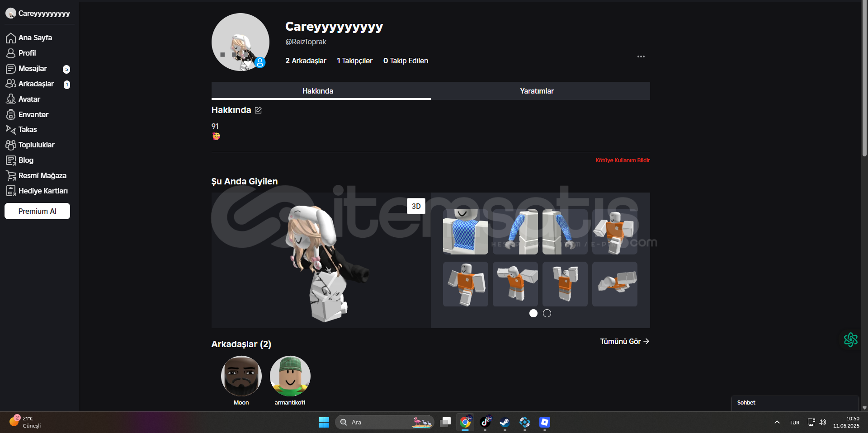Open the clock and date in tray

(846, 422)
